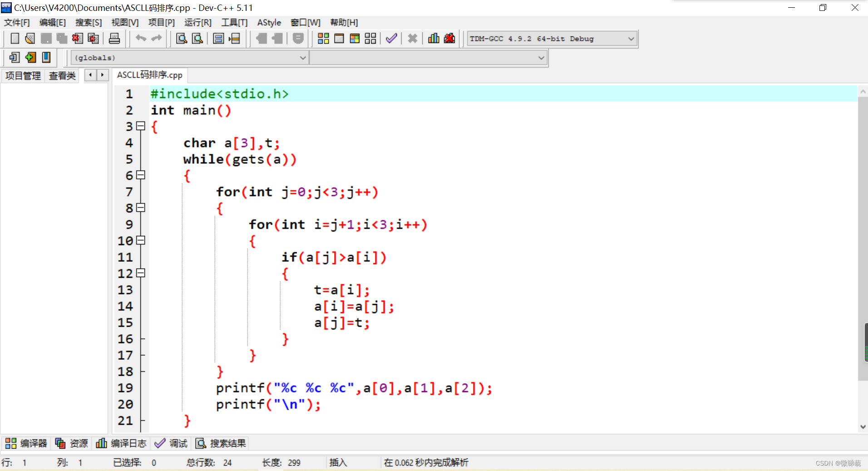The image size is (868, 471).
Task: Click the Profile analysis bar-chart icon
Action: (x=434, y=38)
